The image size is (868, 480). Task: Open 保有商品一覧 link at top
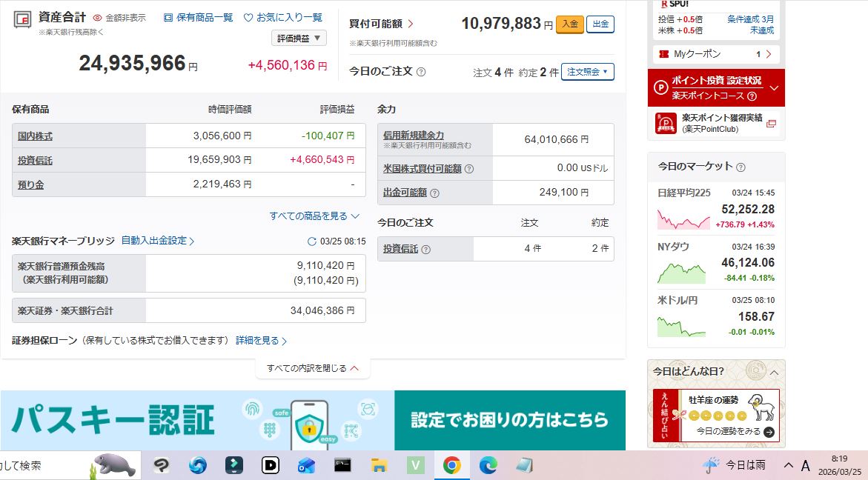coord(198,17)
